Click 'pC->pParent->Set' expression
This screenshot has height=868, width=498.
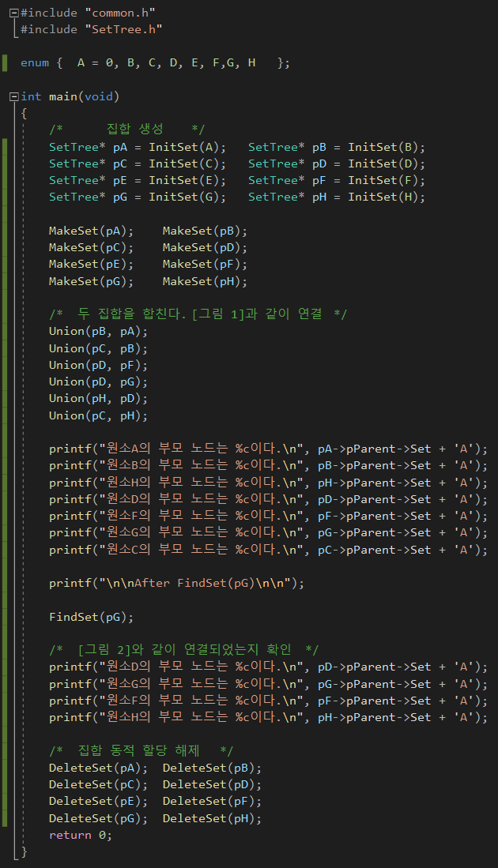point(375,550)
